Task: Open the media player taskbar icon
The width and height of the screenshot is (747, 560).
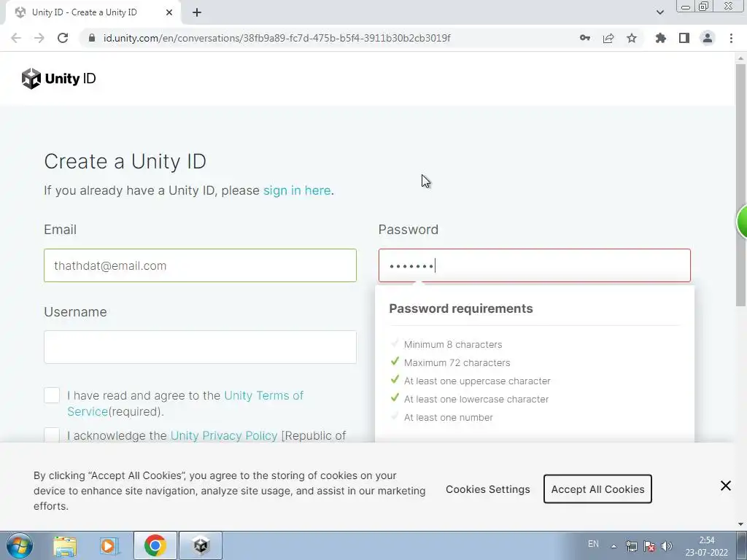Action: click(x=109, y=545)
